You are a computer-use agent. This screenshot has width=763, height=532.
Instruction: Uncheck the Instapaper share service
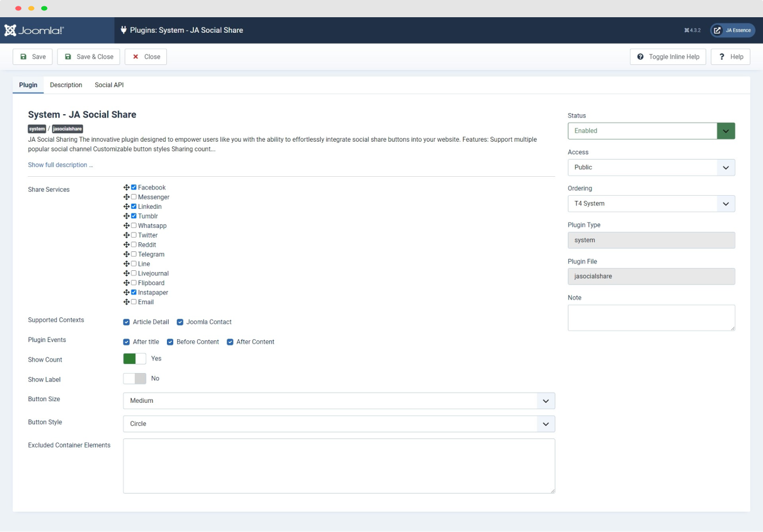pyautogui.click(x=134, y=292)
